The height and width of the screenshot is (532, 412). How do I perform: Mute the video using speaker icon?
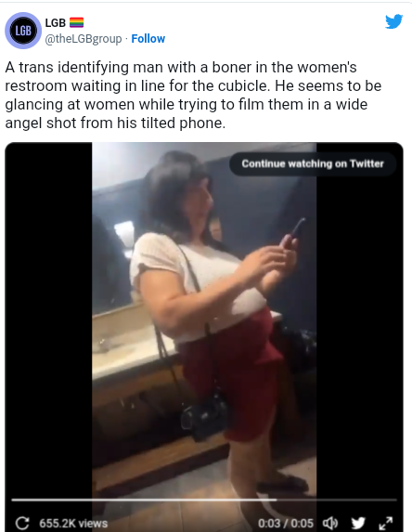click(330, 523)
